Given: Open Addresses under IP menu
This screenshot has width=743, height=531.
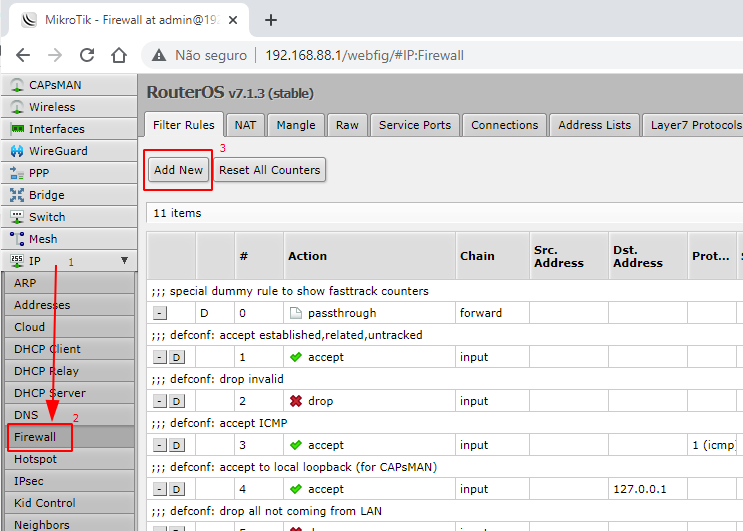Looking at the screenshot, I should pos(69,305).
